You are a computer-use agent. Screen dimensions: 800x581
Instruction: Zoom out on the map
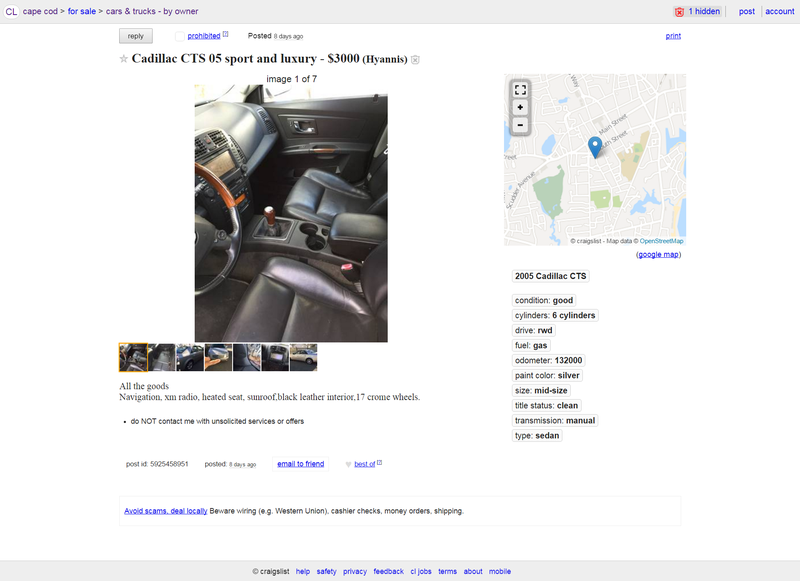point(520,125)
